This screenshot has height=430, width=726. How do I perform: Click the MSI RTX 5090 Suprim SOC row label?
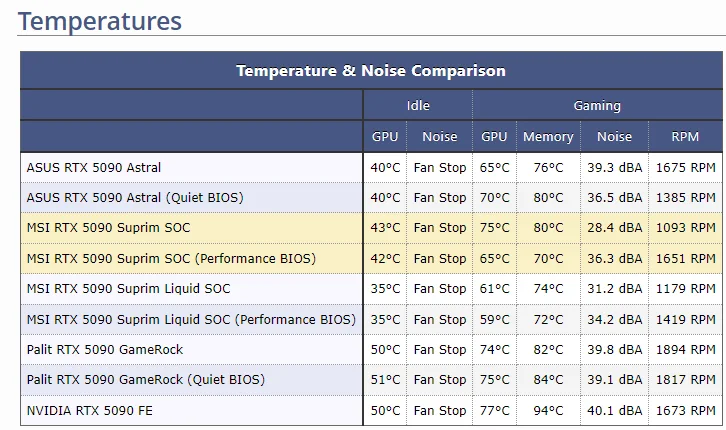[x=110, y=228]
